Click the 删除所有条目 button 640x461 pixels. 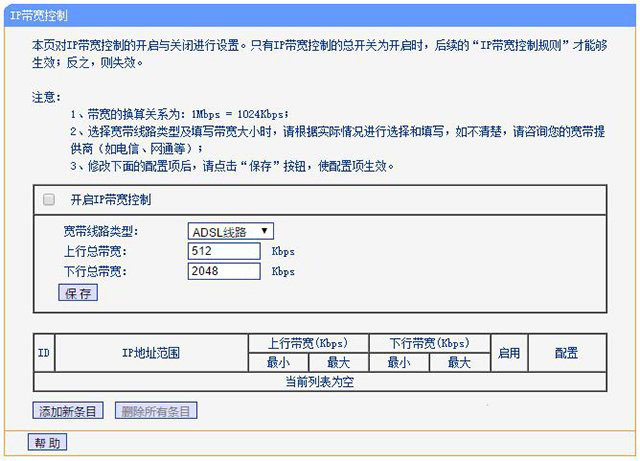[x=156, y=411]
